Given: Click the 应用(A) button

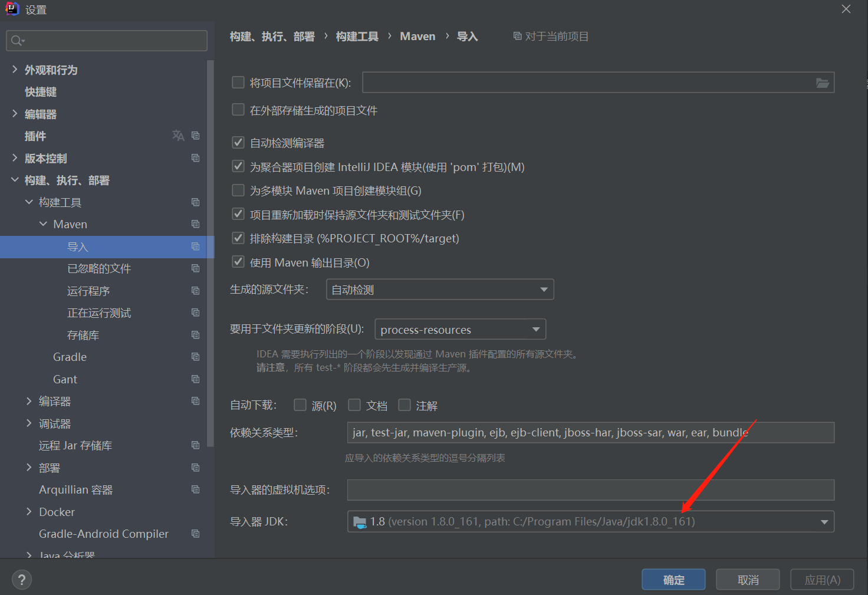Looking at the screenshot, I should tap(822, 579).
